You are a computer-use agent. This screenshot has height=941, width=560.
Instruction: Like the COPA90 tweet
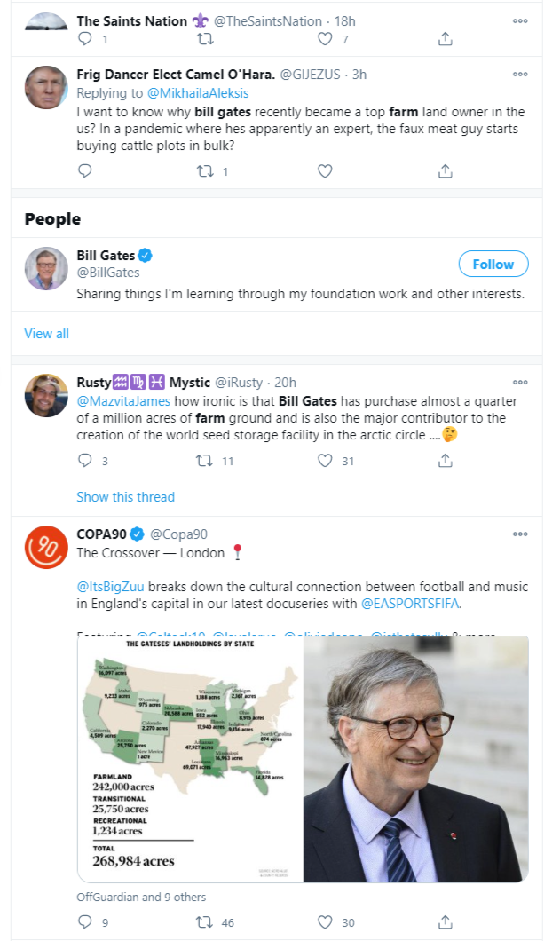[x=325, y=922]
